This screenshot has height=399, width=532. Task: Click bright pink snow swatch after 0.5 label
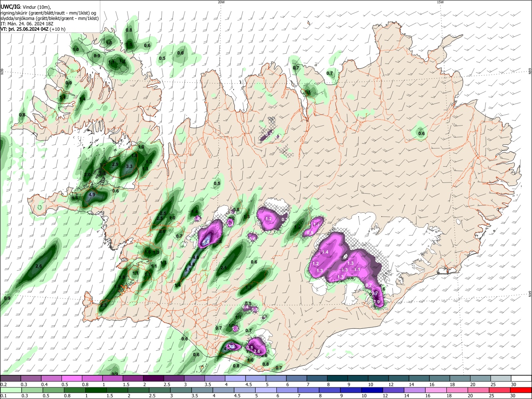click(x=71, y=378)
